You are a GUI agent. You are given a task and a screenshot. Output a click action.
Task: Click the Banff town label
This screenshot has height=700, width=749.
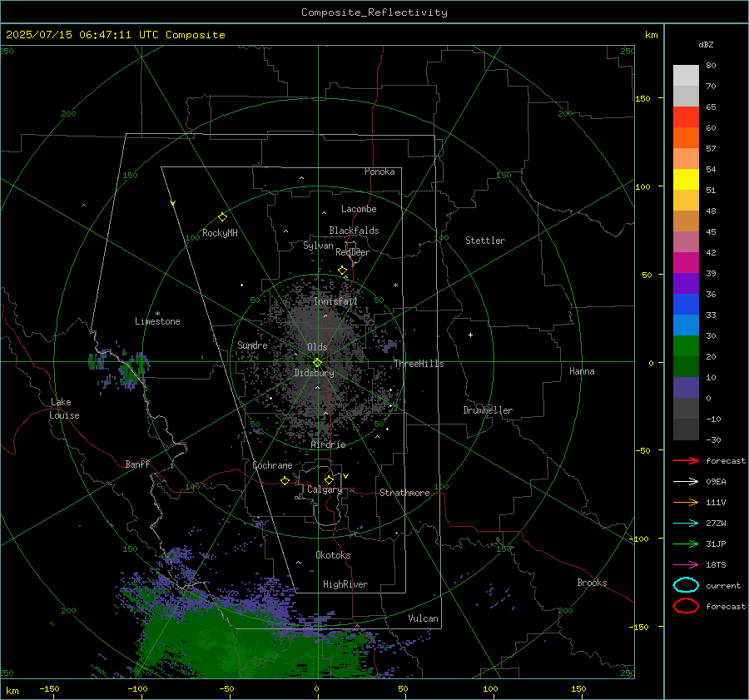pos(137,464)
